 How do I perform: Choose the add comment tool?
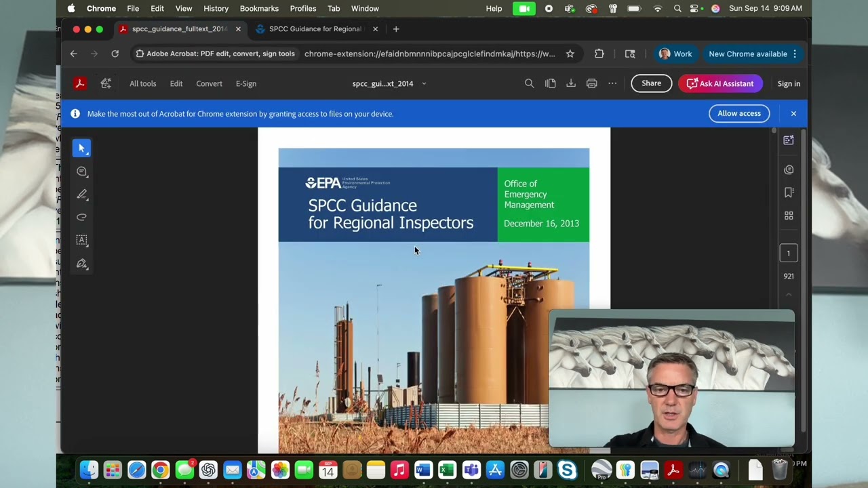pyautogui.click(x=81, y=171)
